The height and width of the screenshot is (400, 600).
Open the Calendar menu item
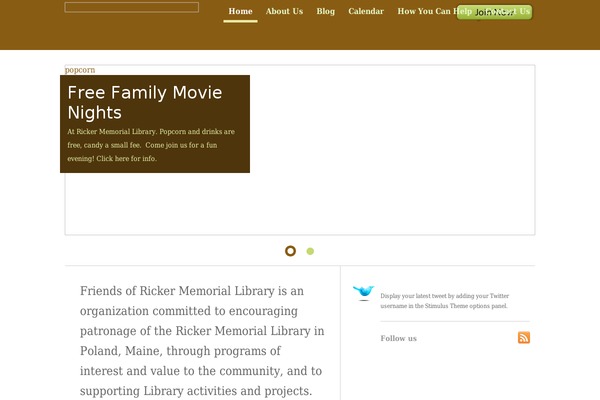(x=366, y=11)
